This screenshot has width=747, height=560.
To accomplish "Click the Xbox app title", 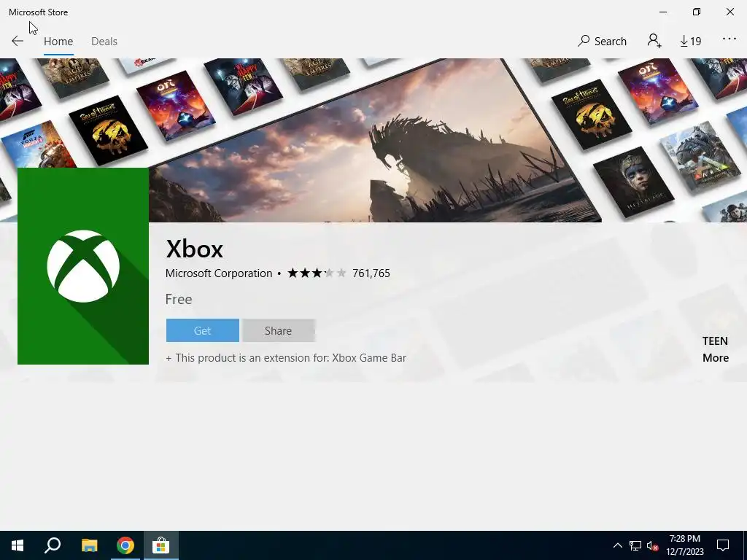I will click(x=194, y=249).
